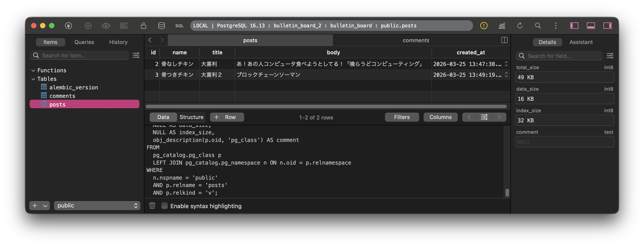The image size is (644, 247).
Task: Reload the table data with the refresh icon
Action: click(x=520, y=25)
